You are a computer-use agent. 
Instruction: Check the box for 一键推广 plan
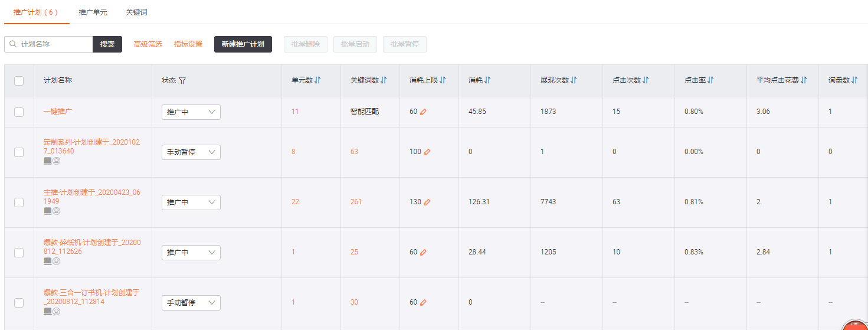point(19,112)
